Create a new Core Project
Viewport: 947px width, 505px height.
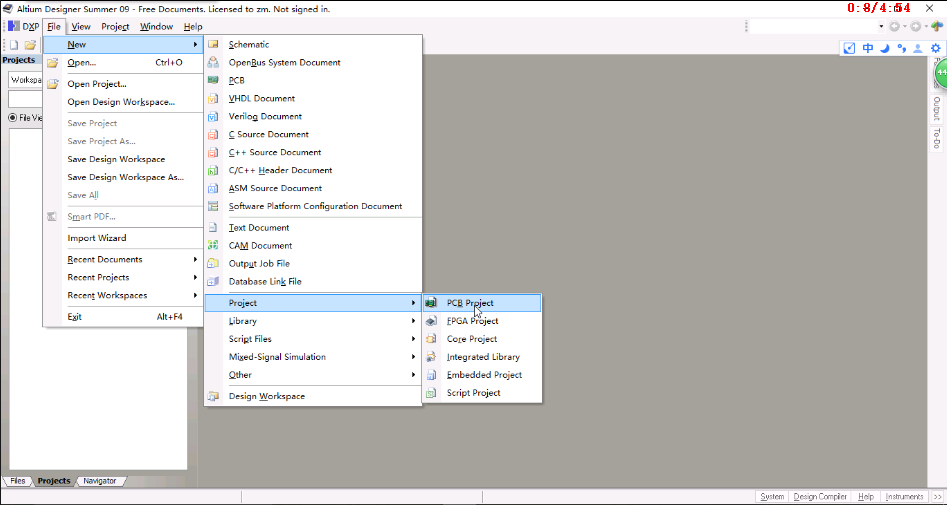point(482,339)
